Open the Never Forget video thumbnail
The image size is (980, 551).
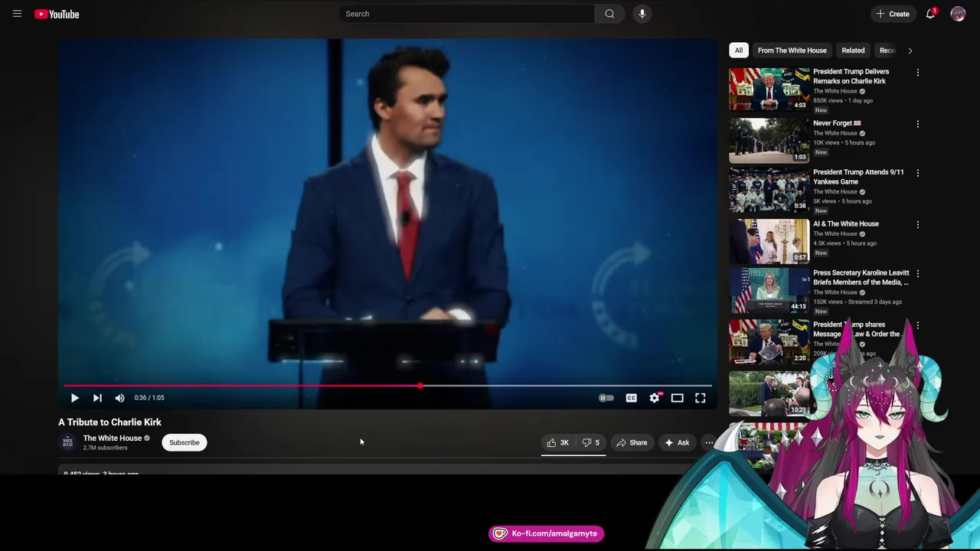769,140
